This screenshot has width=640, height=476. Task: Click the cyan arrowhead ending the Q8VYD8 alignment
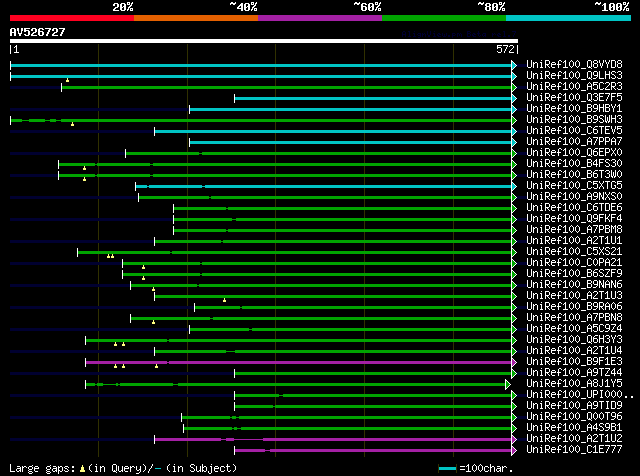pos(514,65)
